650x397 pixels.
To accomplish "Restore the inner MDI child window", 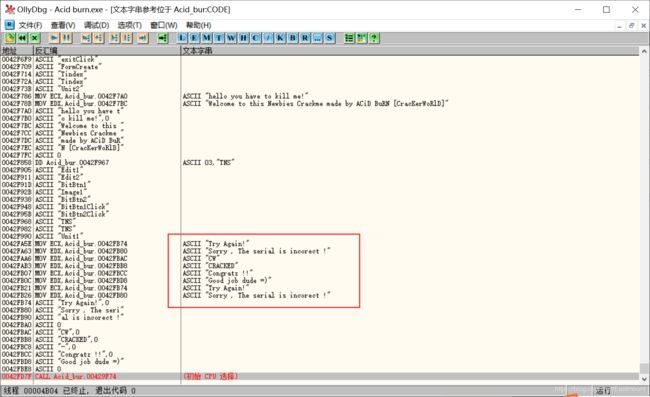I will click(x=631, y=26).
